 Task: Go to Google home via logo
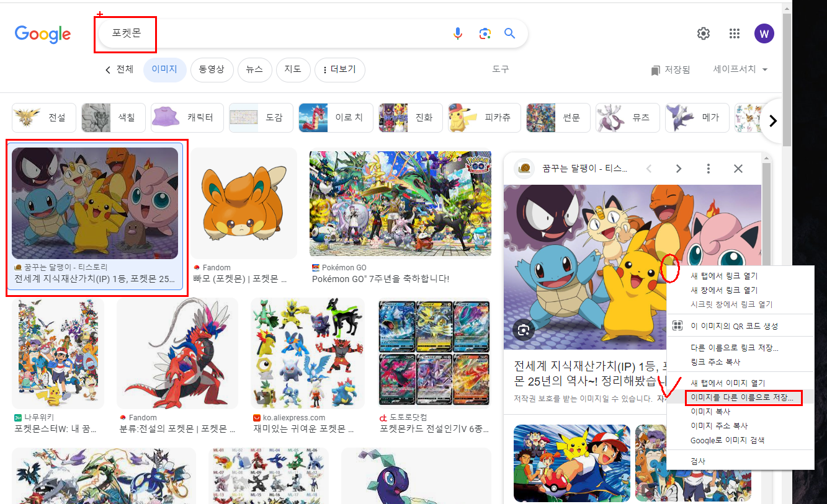(43, 34)
